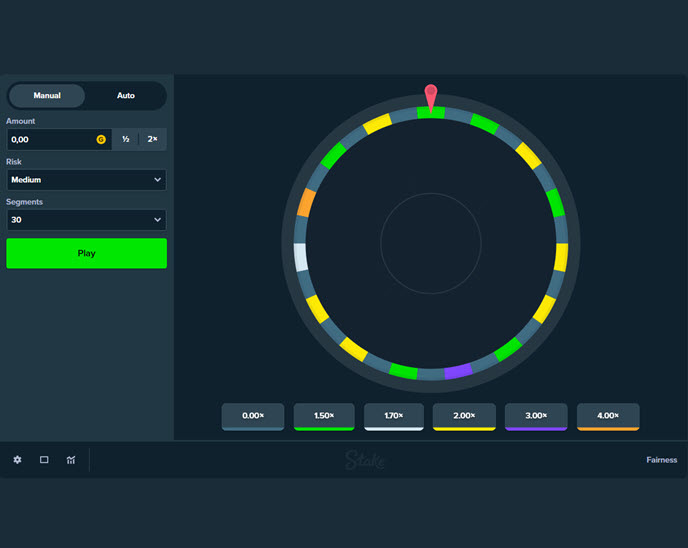
Task: Switch to the Auto tab
Action: pyautogui.click(x=126, y=96)
